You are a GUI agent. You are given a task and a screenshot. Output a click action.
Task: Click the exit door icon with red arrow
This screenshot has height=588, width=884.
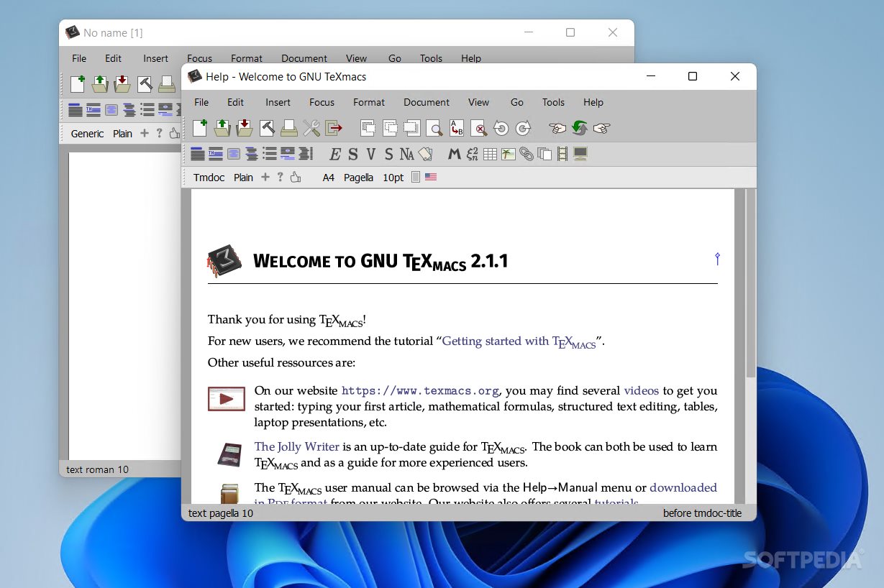click(334, 128)
